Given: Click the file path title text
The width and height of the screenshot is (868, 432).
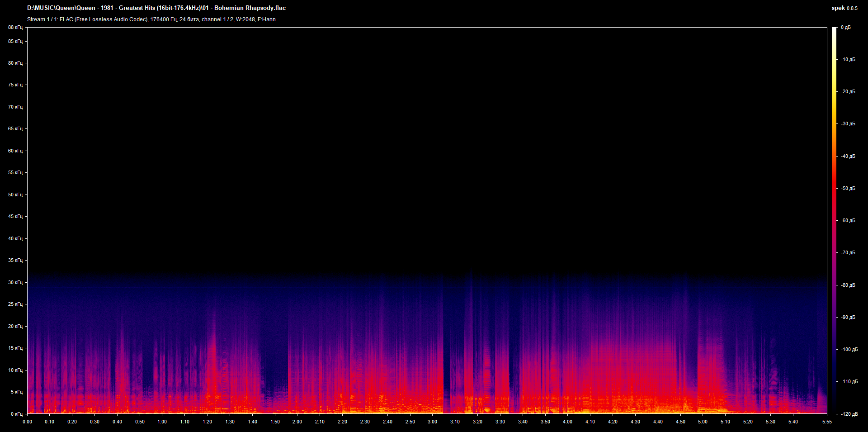Looking at the screenshot, I should tap(156, 8).
